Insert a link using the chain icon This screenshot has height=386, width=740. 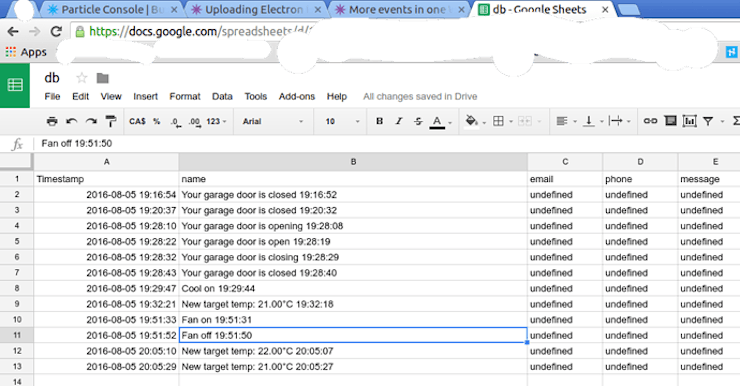pos(650,121)
